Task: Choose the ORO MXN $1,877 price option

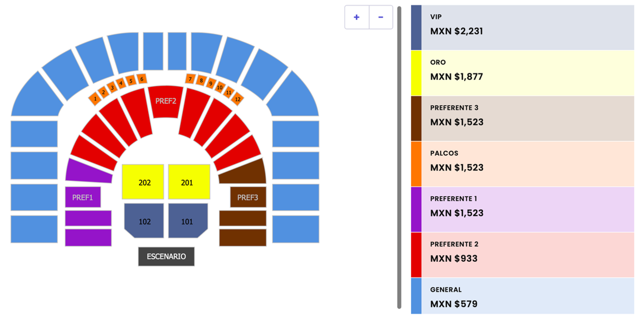Action: (523, 73)
